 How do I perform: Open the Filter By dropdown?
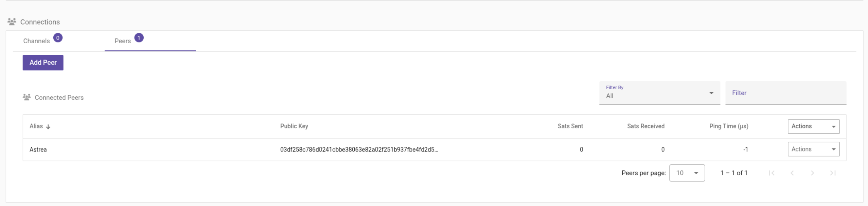coord(660,93)
